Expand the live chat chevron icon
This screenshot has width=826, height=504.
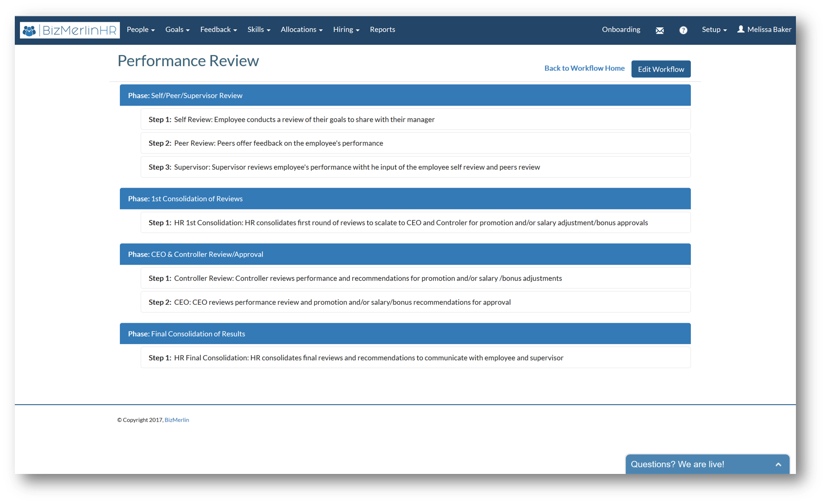[x=778, y=465]
